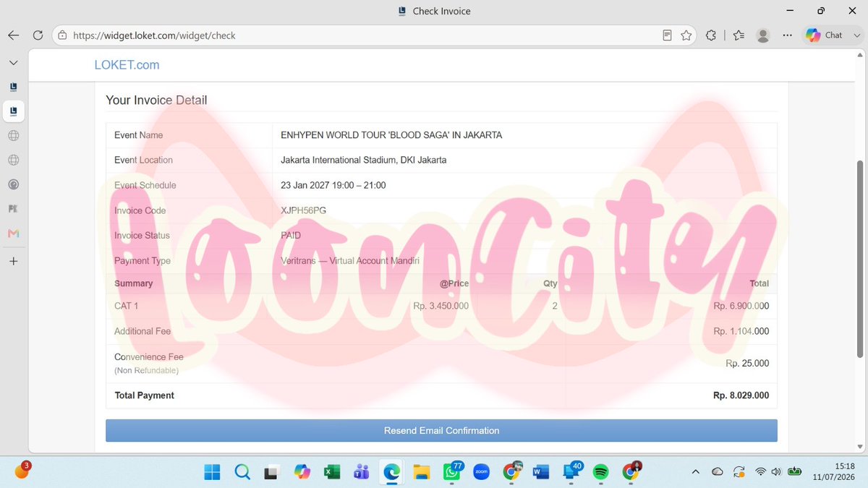Select the CAT 1 summary row label
The height and width of the screenshot is (488, 868).
click(x=126, y=306)
